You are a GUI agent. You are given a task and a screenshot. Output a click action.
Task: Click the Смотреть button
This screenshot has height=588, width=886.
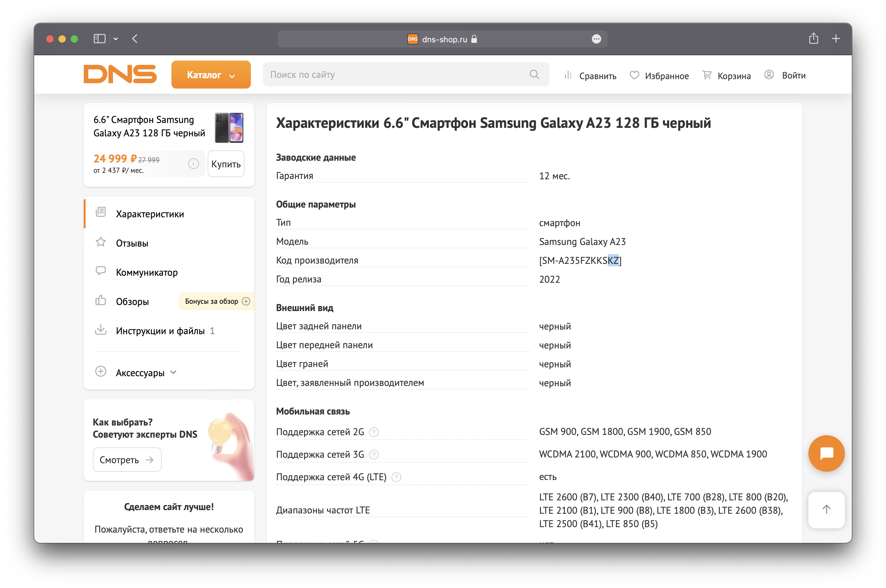127,460
